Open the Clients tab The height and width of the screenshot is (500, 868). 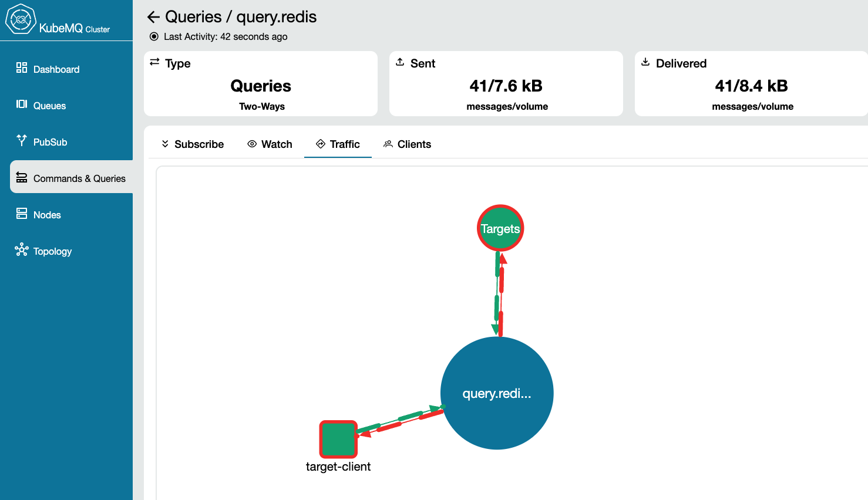click(x=407, y=144)
